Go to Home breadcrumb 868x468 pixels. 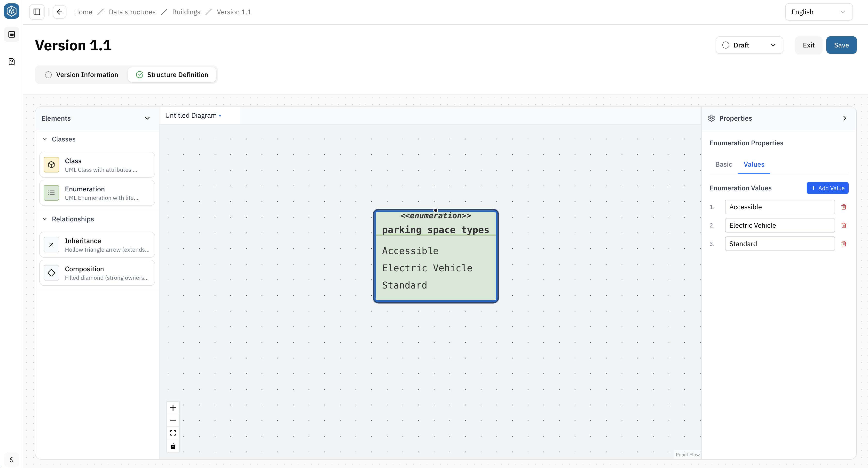point(83,12)
